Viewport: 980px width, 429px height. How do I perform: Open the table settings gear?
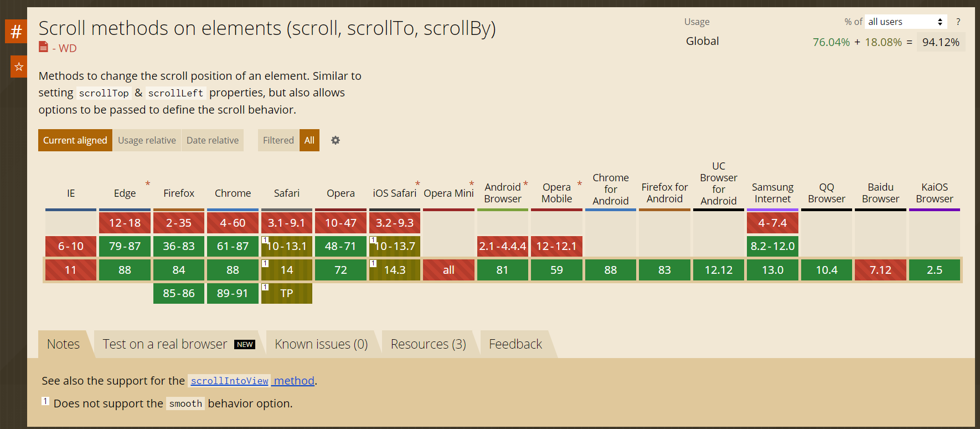point(336,140)
